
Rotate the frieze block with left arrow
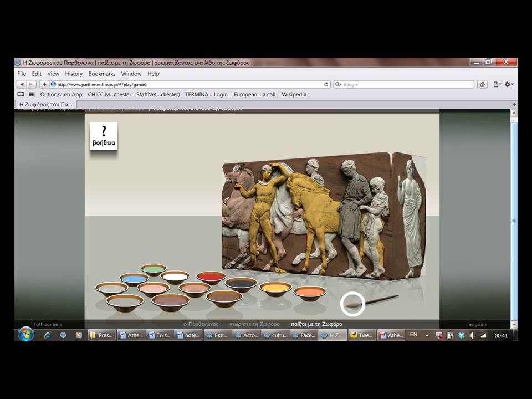(x=245, y=304)
